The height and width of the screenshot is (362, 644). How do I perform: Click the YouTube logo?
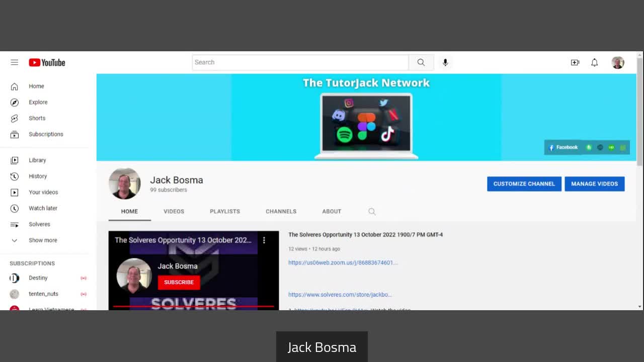(x=47, y=62)
